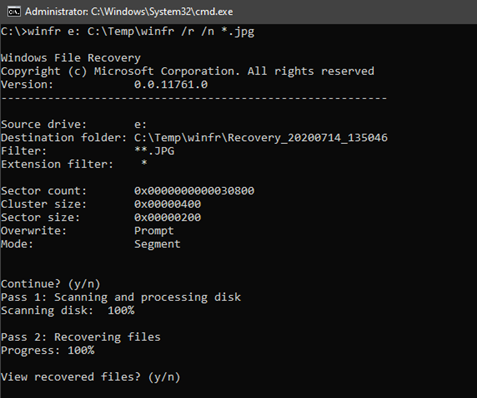Click the Sector count hex value

[x=194, y=191]
